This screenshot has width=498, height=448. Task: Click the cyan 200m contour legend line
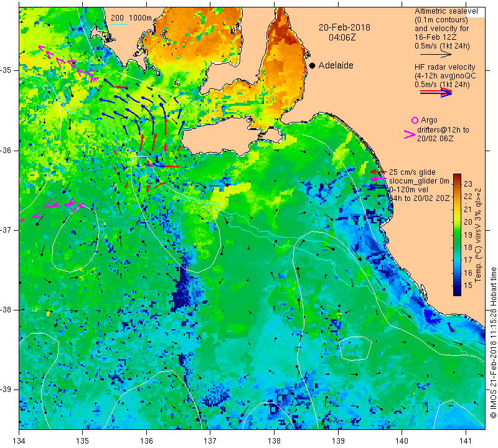click(x=120, y=24)
